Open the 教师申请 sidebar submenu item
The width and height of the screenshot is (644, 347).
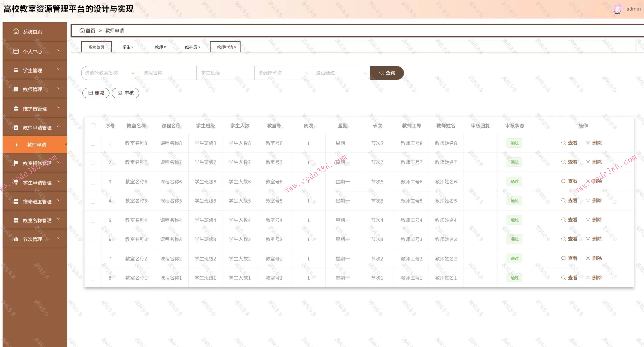36,145
